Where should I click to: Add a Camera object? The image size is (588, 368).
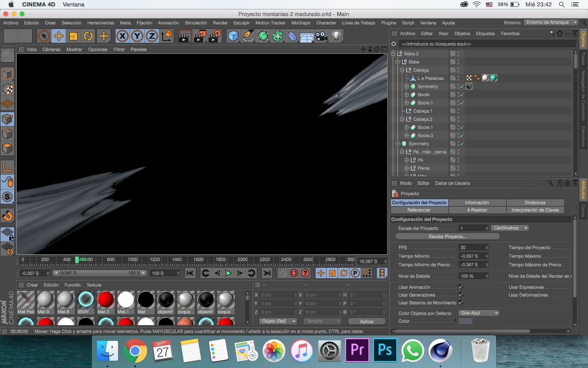pos(322,36)
